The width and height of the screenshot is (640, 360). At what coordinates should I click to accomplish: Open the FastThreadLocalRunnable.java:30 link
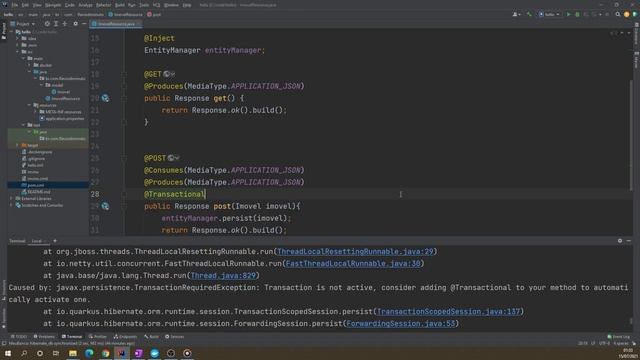353,264
